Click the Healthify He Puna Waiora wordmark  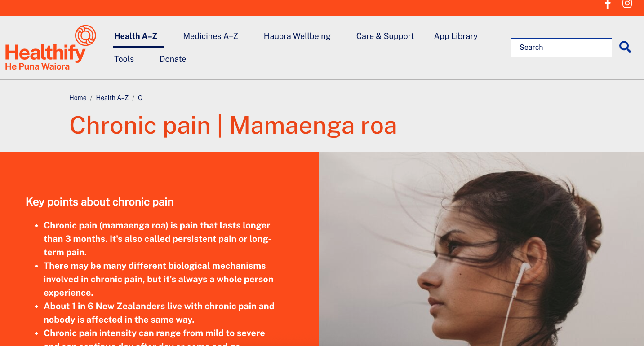[45, 57]
